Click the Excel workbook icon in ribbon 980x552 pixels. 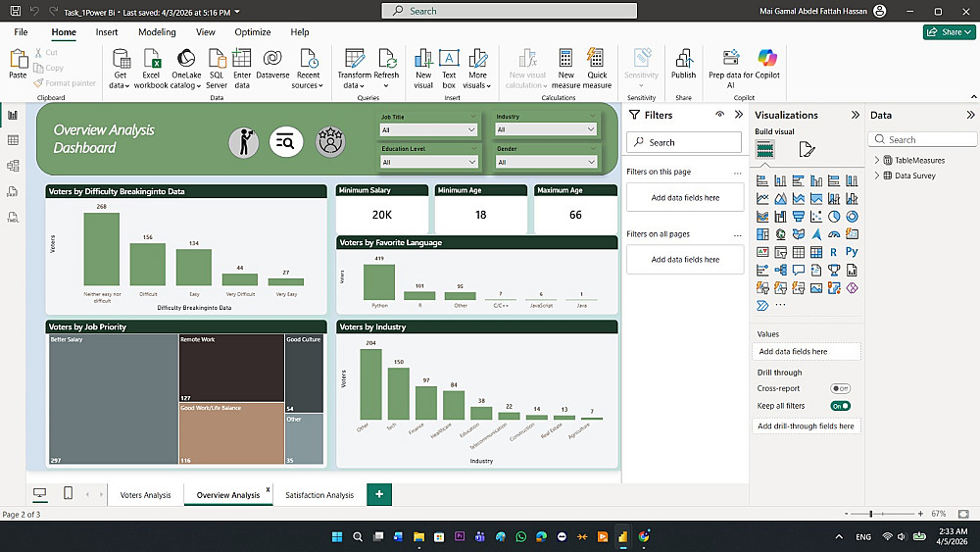tap(151, 59)
